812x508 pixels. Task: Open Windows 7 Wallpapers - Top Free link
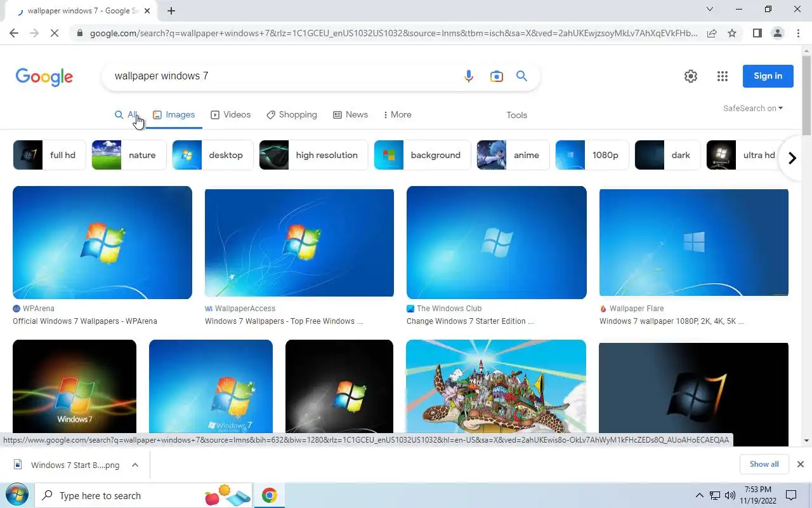pos(284,321)
